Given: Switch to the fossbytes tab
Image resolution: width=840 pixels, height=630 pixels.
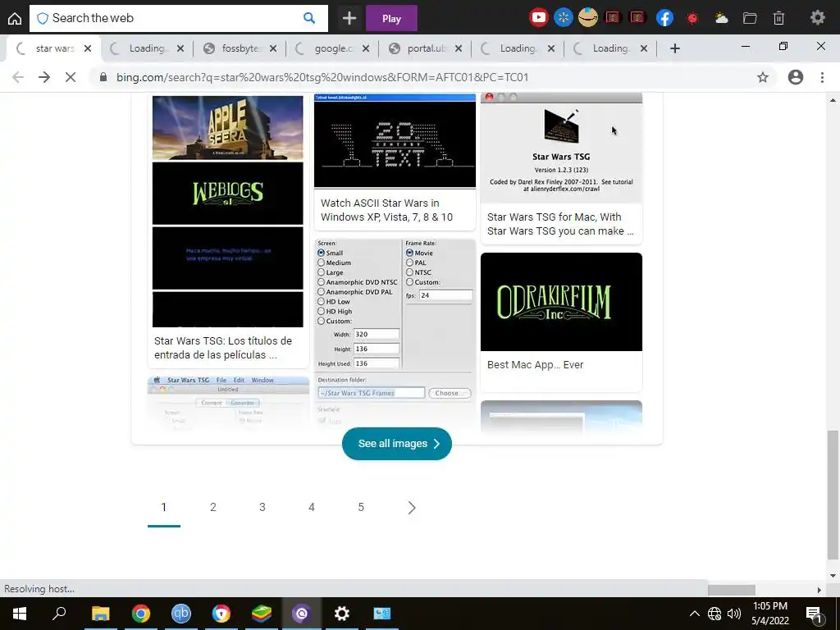Looking at the screenshot, I should tap(240, 48).
